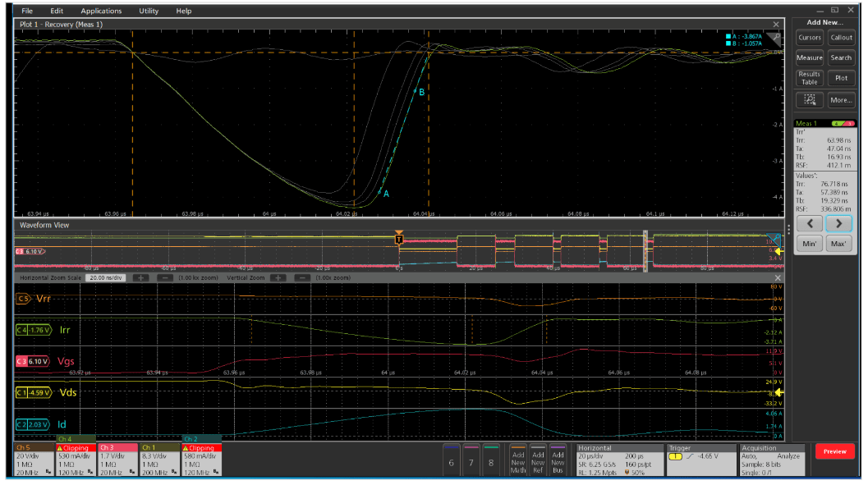This screenshot has width=868, height=485.
Task: Click the yellow T trigger marker
Action: [x=400, y=238]
